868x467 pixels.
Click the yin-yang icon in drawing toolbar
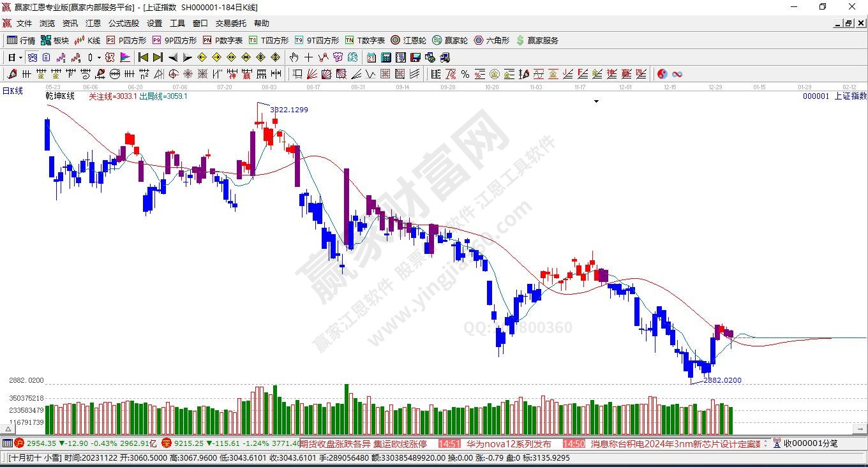click(x=662, y=74)
